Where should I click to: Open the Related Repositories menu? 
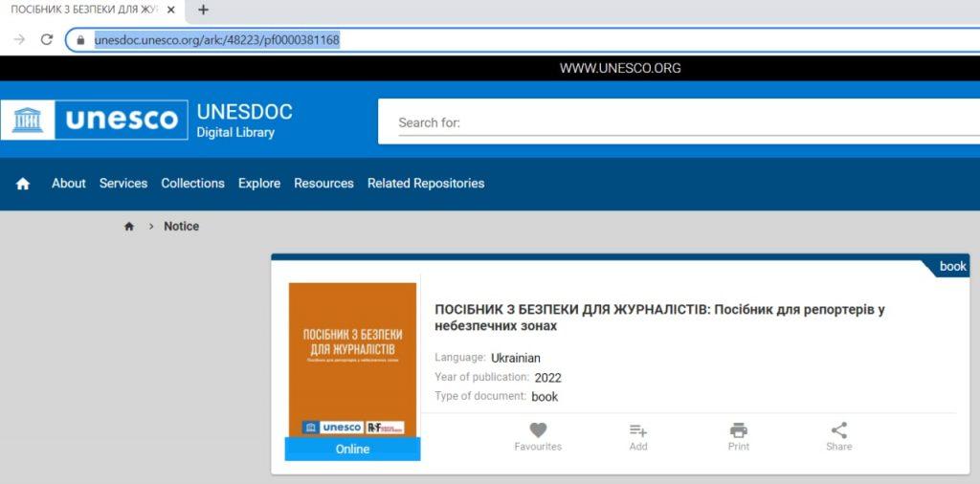point(426,184)
